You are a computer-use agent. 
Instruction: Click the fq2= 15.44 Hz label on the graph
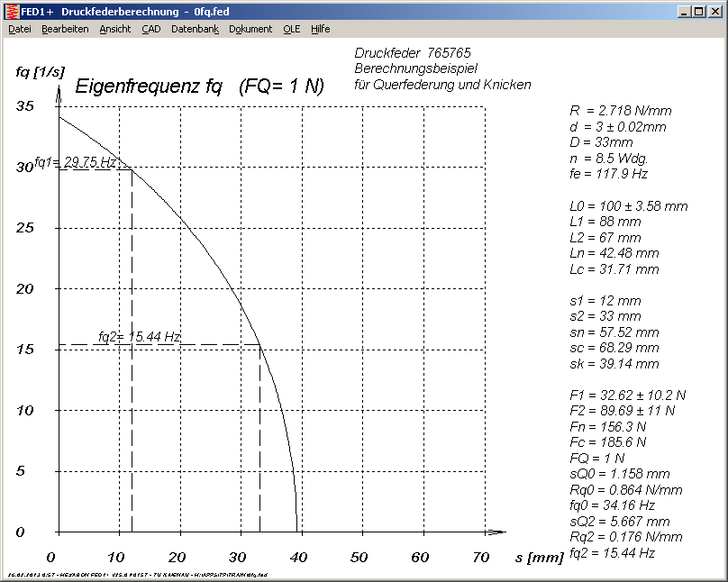pyautogui.click(x=140, y=337)
